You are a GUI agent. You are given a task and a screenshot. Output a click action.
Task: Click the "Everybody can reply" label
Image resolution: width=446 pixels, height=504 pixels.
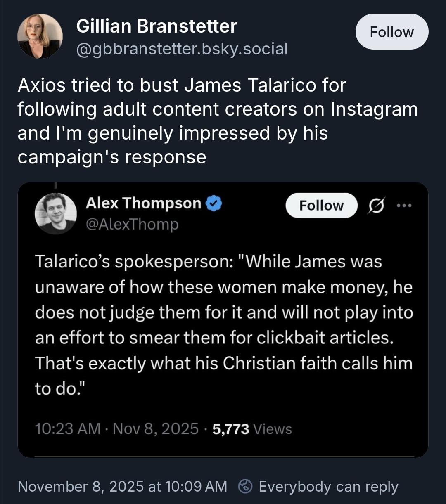click(x=328, y=487)
